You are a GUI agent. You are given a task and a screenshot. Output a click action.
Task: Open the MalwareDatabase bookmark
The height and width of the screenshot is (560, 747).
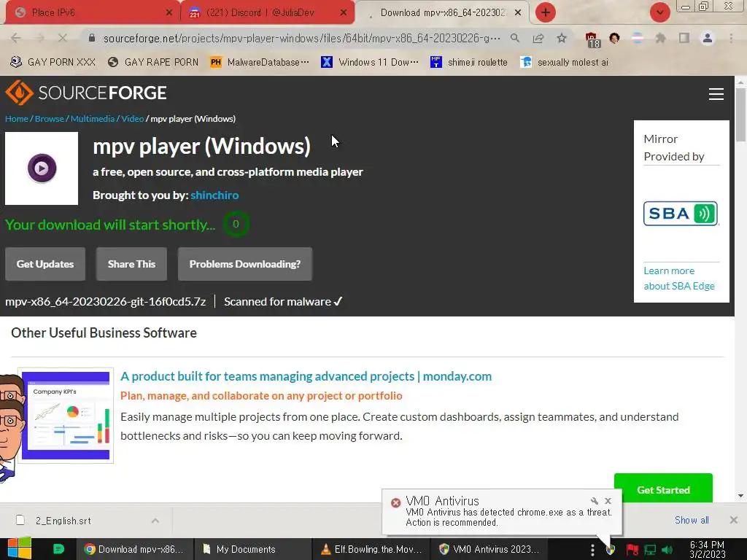coord(260,62)
